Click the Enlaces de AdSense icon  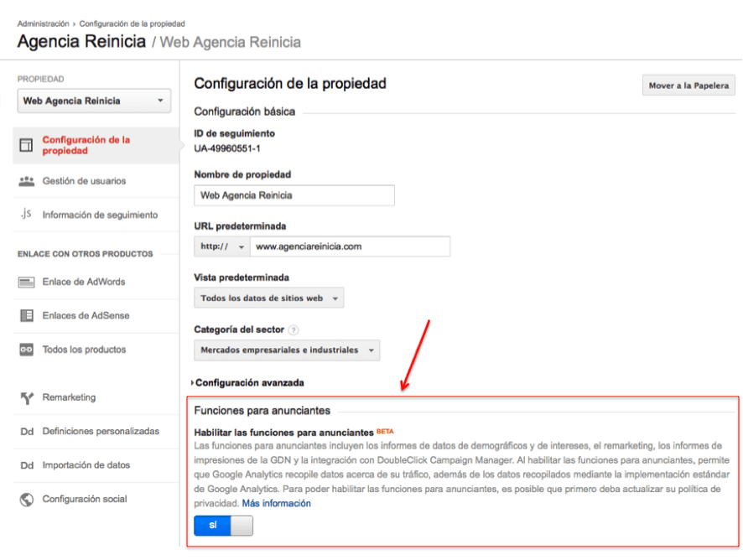[x=26, y=316]
